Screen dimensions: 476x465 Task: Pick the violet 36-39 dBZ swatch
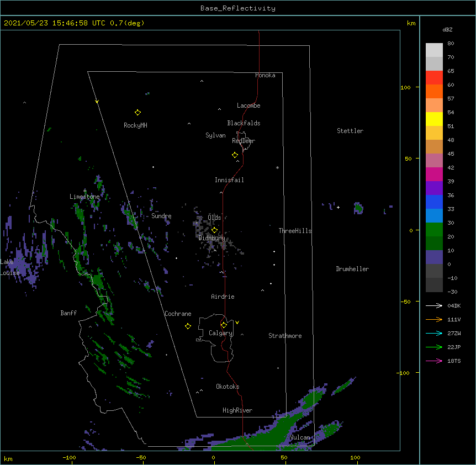pyautogui.click(x=434, y=188)
